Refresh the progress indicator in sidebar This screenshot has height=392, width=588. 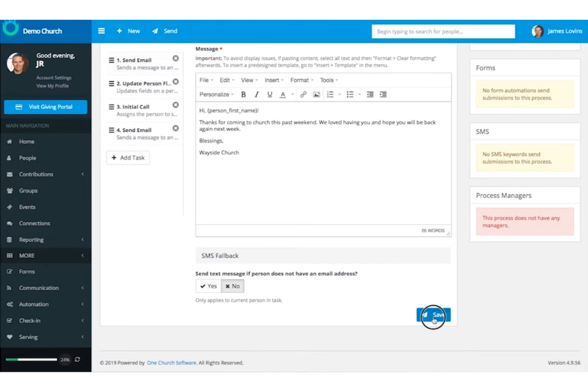coord(77,359)
